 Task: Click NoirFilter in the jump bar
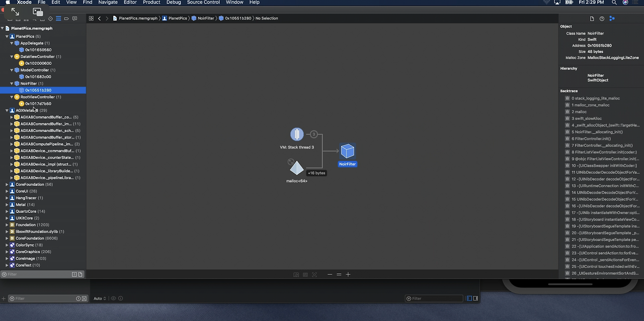203,19
